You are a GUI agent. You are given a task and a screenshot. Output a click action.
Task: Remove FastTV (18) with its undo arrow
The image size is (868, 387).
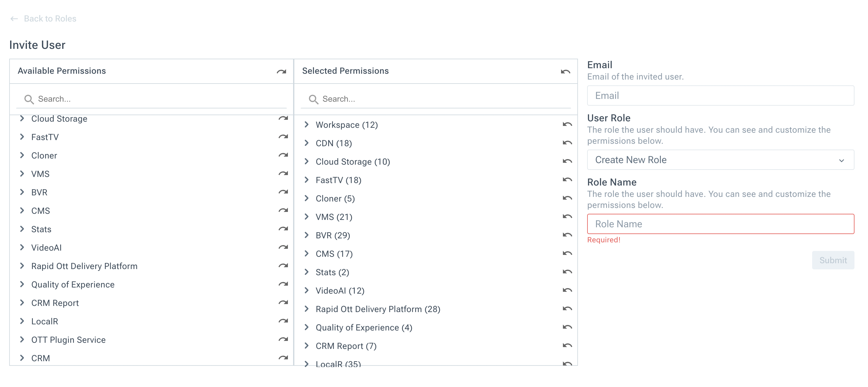click(568, 180)
